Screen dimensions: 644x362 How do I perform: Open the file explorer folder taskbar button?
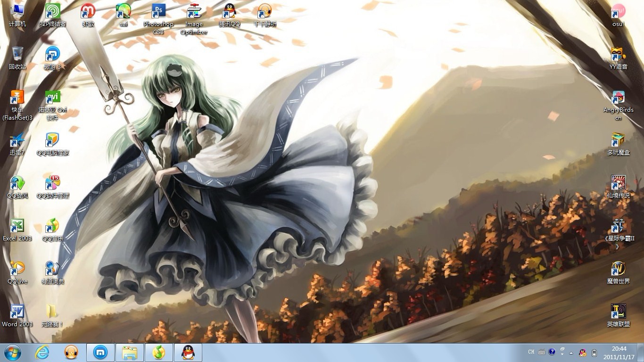pos(130,352)
